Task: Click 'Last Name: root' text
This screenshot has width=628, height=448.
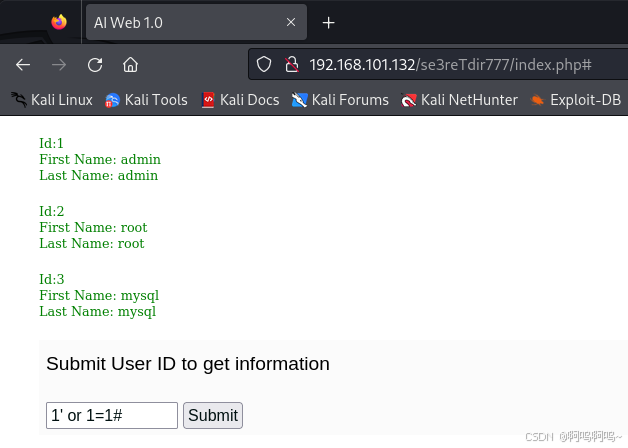Action: click(92, 243)
